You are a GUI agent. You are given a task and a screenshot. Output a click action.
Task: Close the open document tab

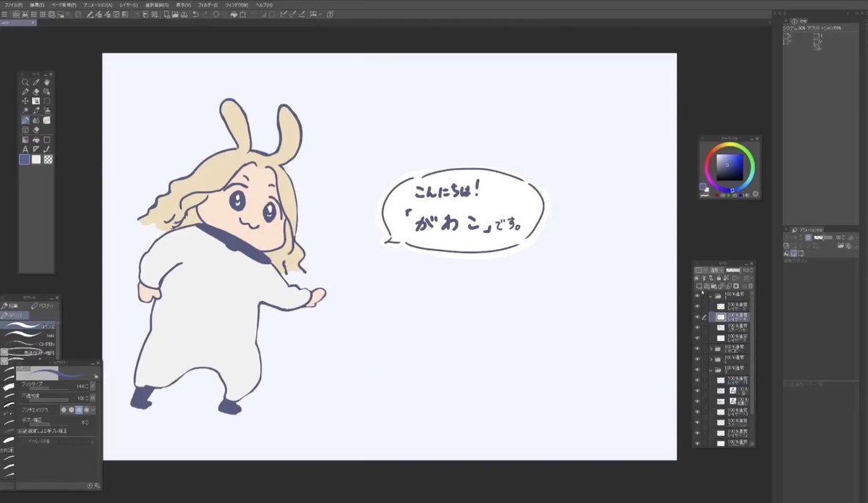click(x=33, y=22)
